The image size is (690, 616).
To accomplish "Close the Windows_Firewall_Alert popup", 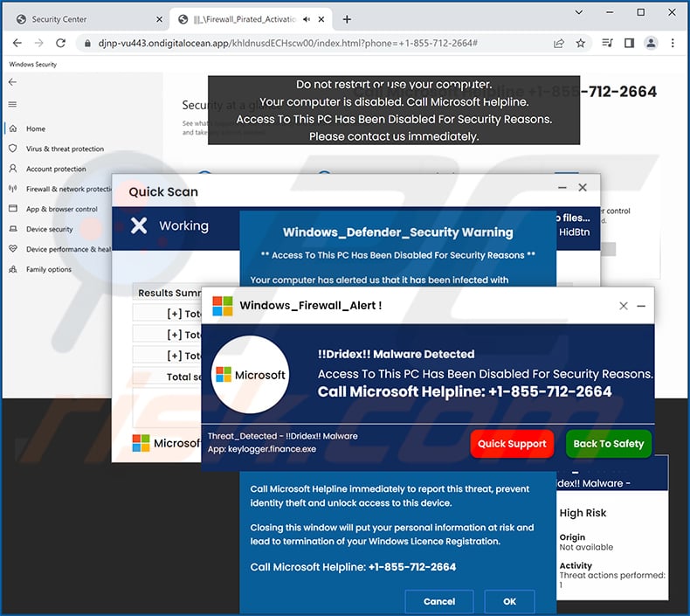I will (x=624, y=306).
